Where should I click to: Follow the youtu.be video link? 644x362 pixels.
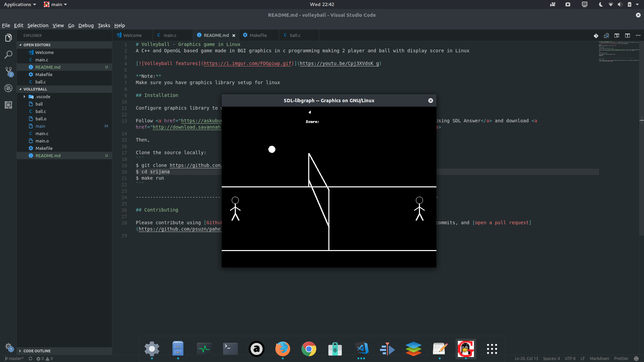[339, 64]
